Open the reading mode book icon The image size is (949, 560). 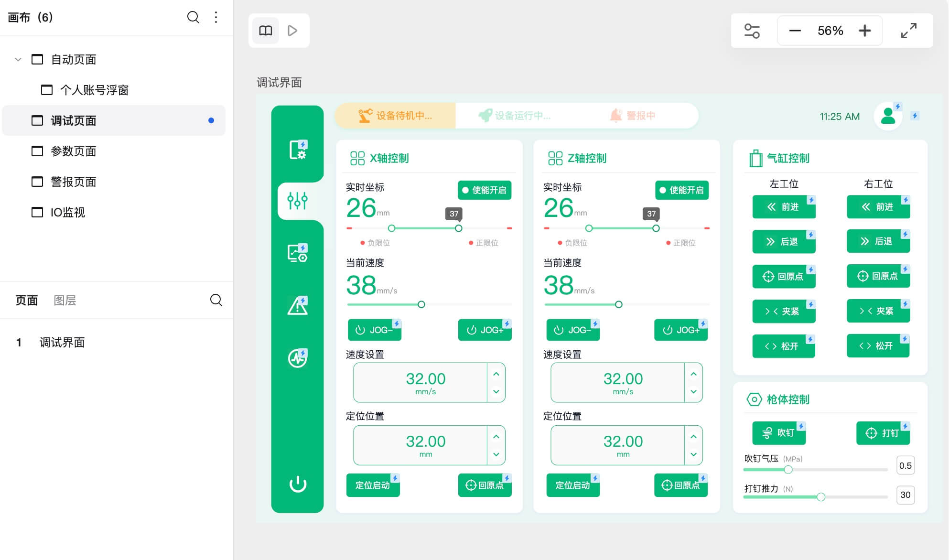tap(265, 30)
